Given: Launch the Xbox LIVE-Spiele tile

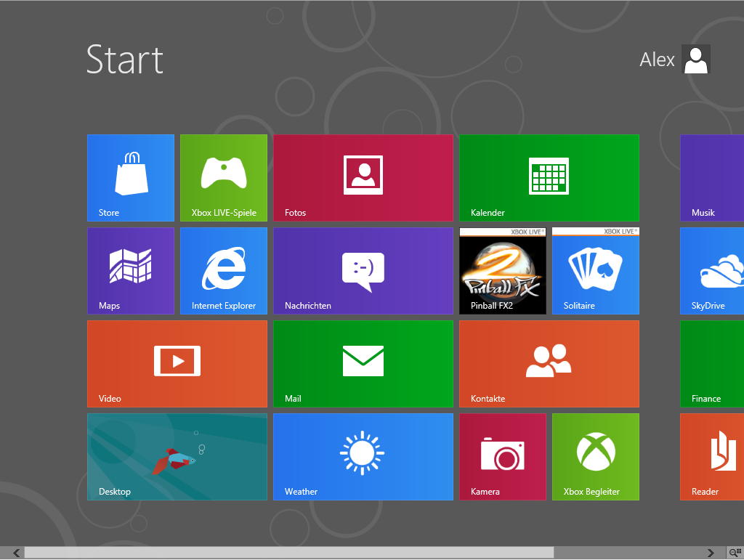Looking at the screenshot, I should [224, 178].
